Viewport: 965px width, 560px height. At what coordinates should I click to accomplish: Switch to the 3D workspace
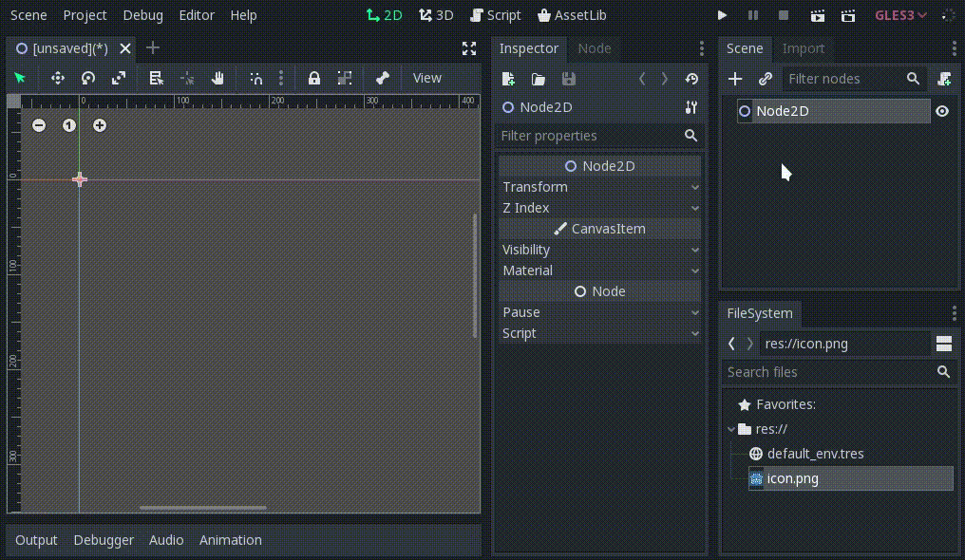coord(436,15)
